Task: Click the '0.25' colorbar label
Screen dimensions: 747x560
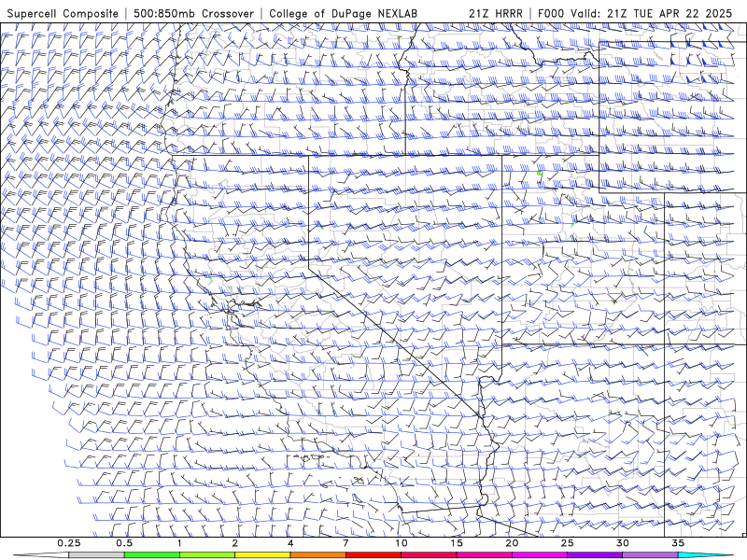Action: coord(69,543)
